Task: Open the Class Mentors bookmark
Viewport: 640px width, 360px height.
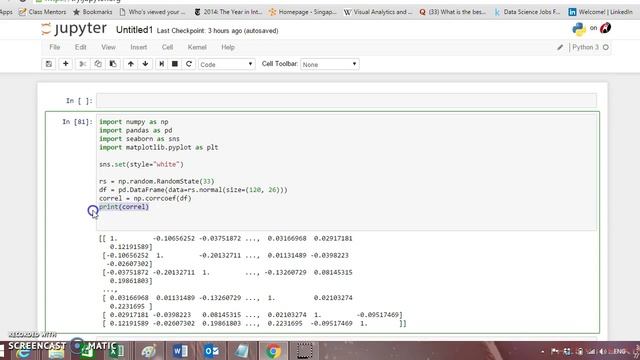Action: click(42, 12)
